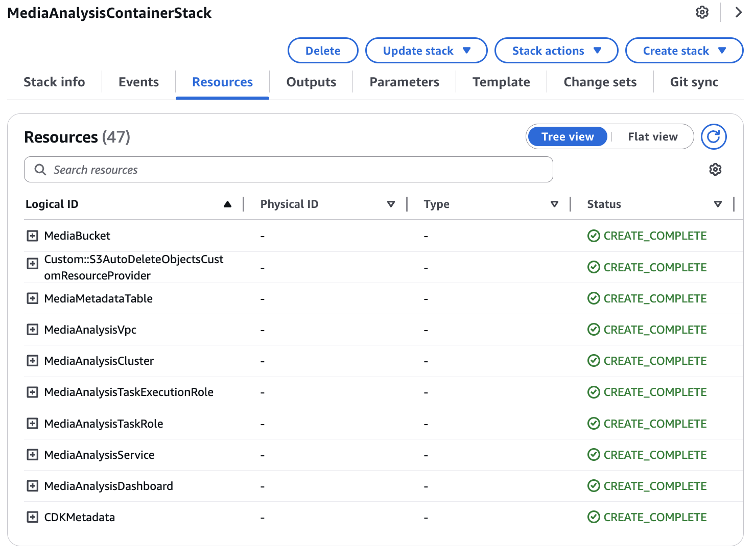This screenshot has width=755, height=560.
Task: Click MediaAnalysisTaskExecutionRole status check icon
Action: click(x=594, y=392)
